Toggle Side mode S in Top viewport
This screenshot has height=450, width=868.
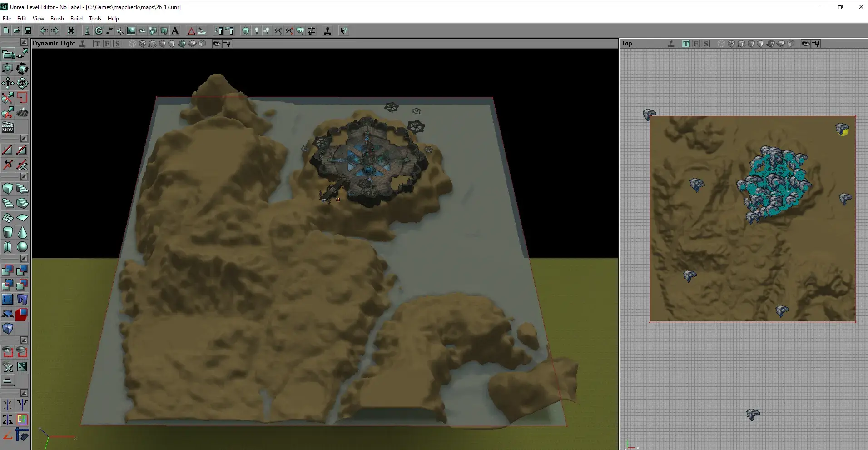(x=706, y=44)
